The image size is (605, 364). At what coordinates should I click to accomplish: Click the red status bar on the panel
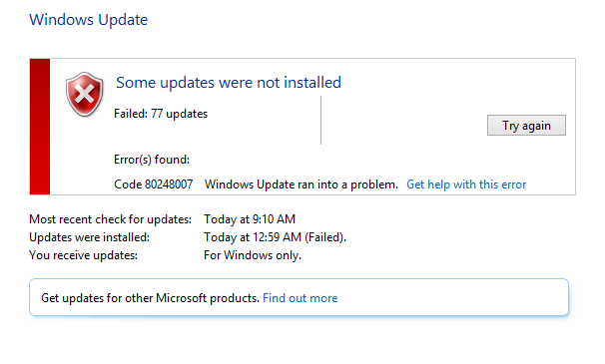tap(40, 127)
